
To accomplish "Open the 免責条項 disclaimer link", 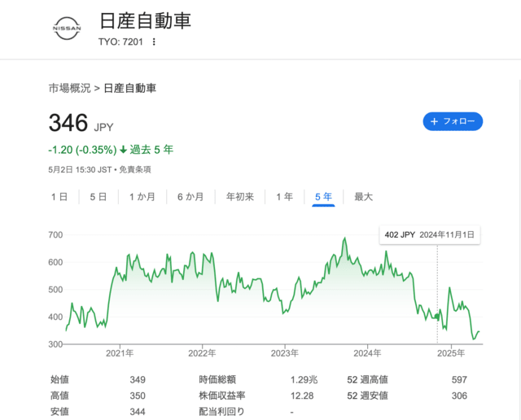I will coord(135,170).
